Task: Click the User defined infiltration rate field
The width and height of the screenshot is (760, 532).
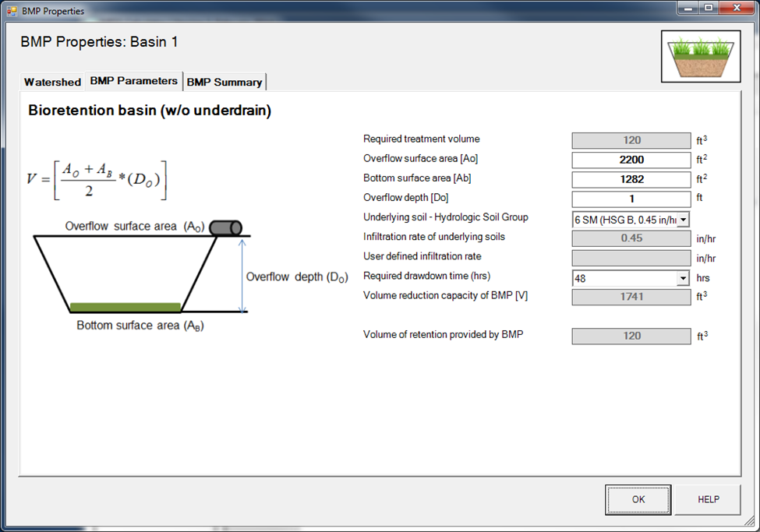Action: pos(631,258)
